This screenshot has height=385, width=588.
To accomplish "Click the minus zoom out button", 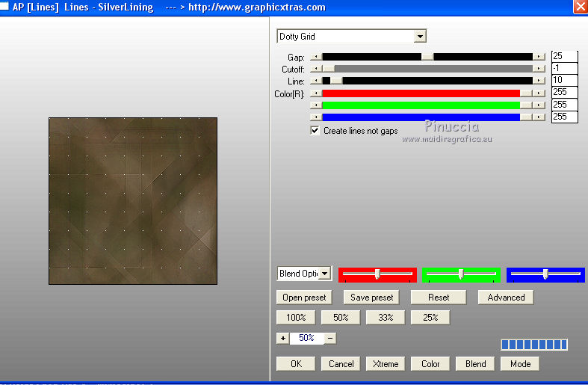I will [330, 339].
